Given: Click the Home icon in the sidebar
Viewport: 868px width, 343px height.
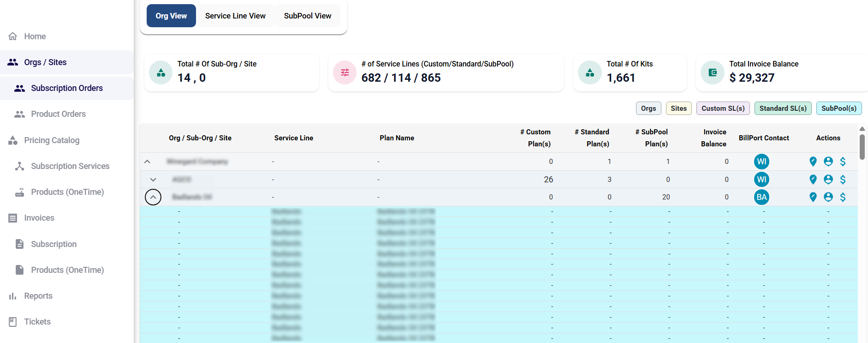Looking at the screenshot, I should coord(13,36).
